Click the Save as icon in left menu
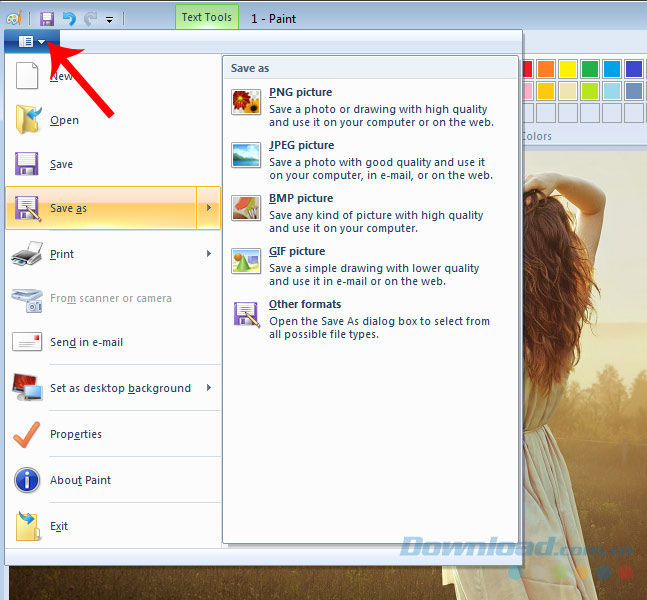This screenshot has width=647, height=600. point(28,208)
